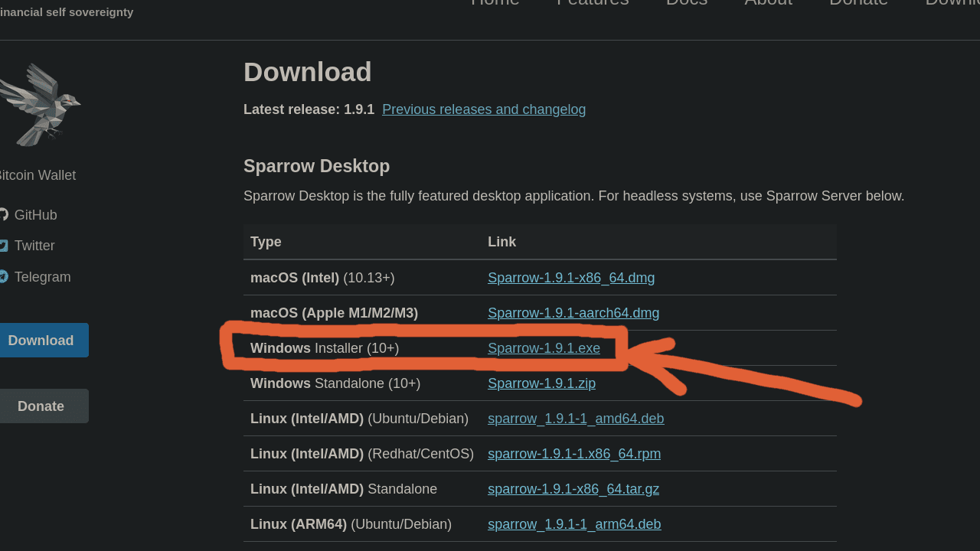Click the Sparrow Desktop description paragraph

click(x=573, y=196)
